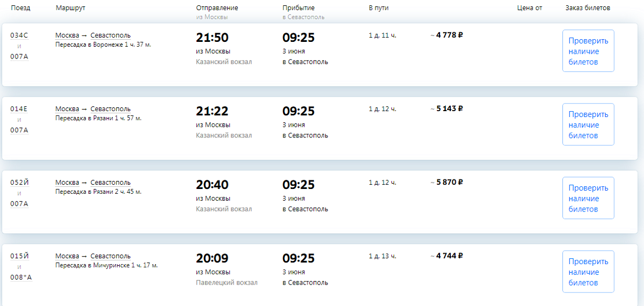Open train 034С link

(19, 35)
